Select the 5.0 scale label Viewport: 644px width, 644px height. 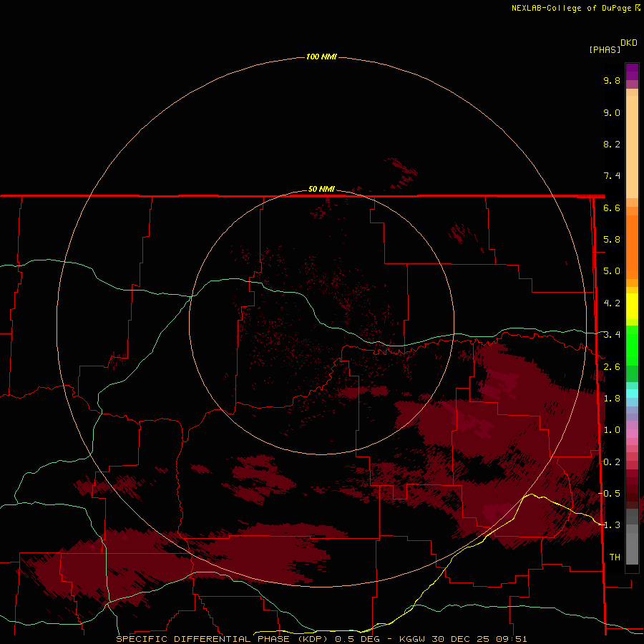click(x=612, y=271)
